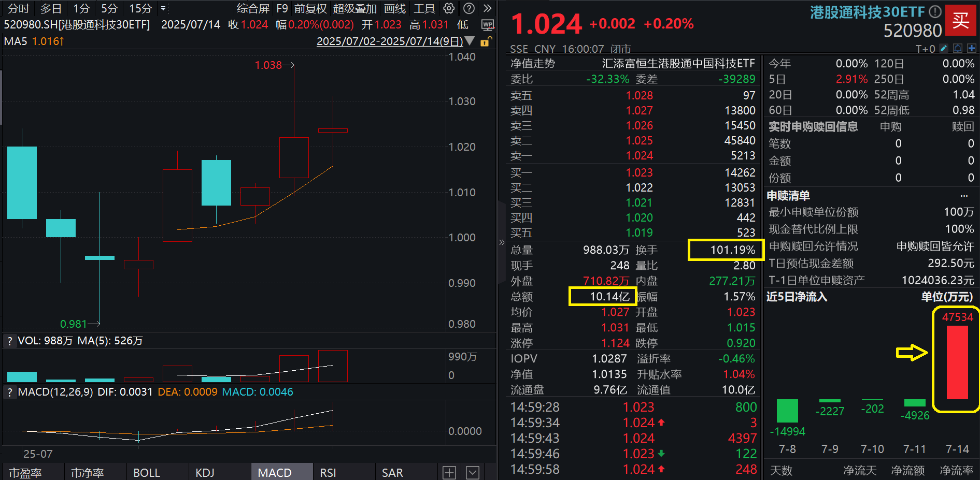Click the pencil edit icon near T+0
Viewport: 980px width, 480px height.
pos(943,48)
